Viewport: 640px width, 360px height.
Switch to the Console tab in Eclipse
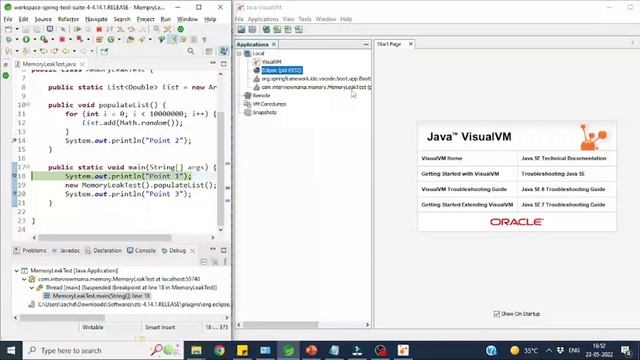pos(141,251)
